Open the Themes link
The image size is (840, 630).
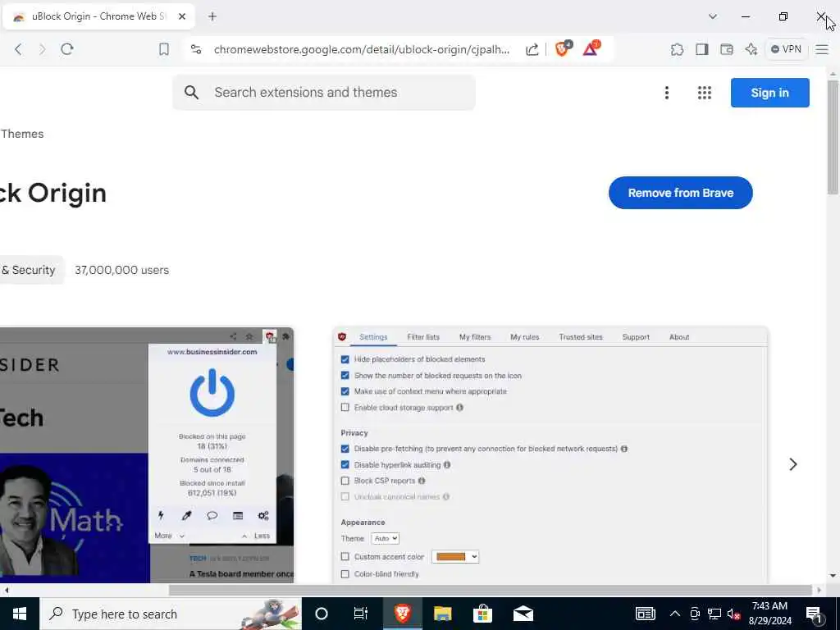[x=22, y=134]
